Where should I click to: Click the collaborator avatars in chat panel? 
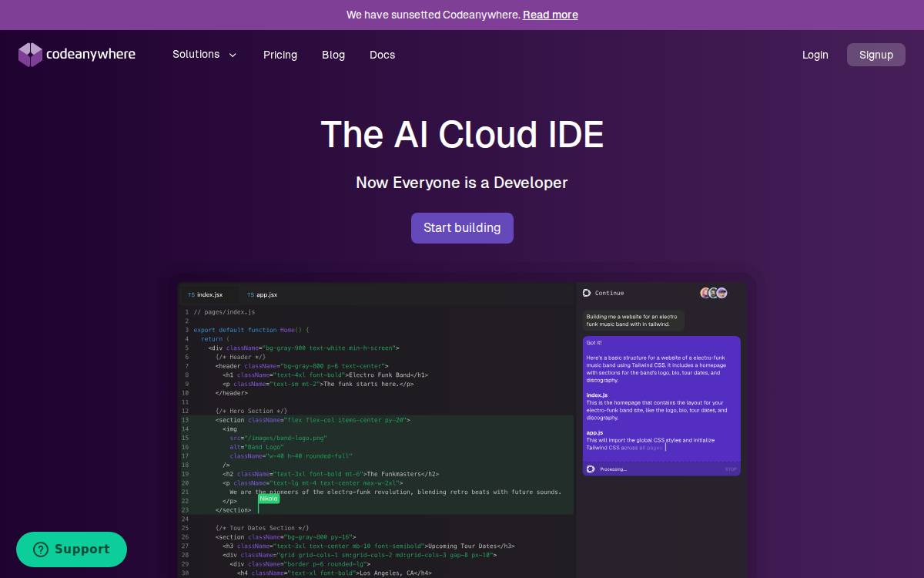[x=714, y=293]
